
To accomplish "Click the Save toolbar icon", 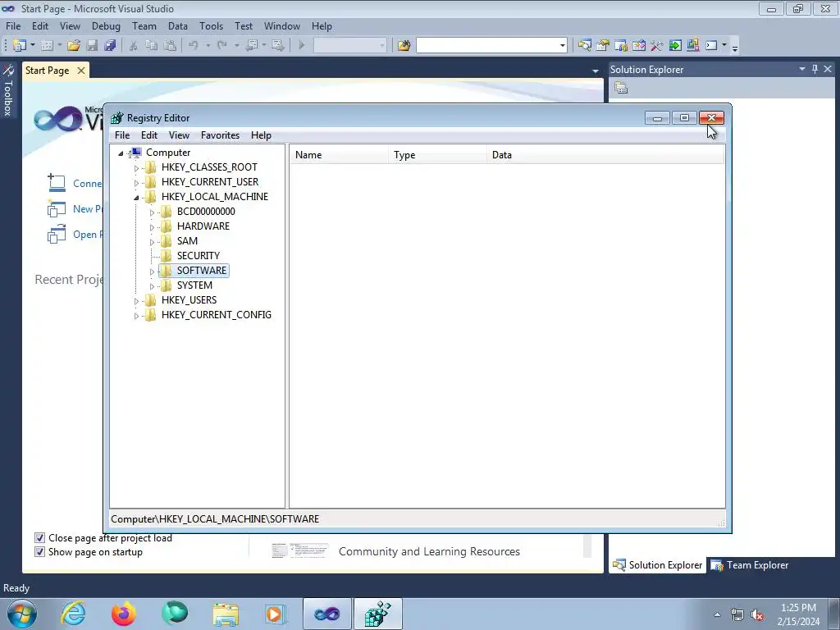I will click(92, 46).
